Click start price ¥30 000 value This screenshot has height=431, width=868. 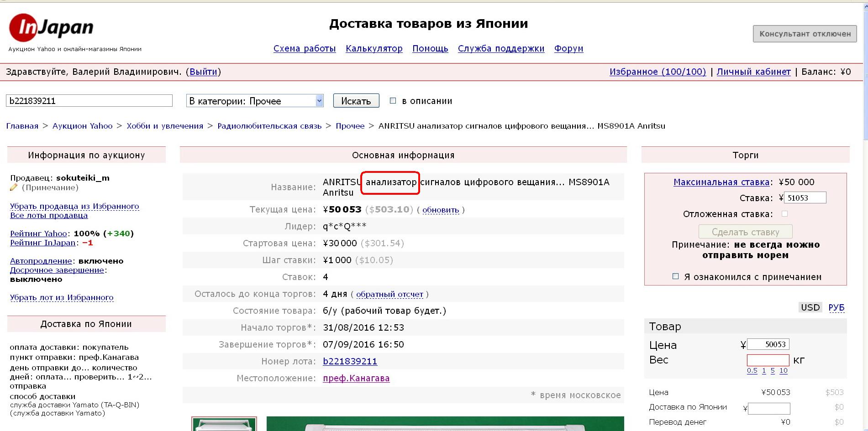pyautogui.click(x=340, y=243)
